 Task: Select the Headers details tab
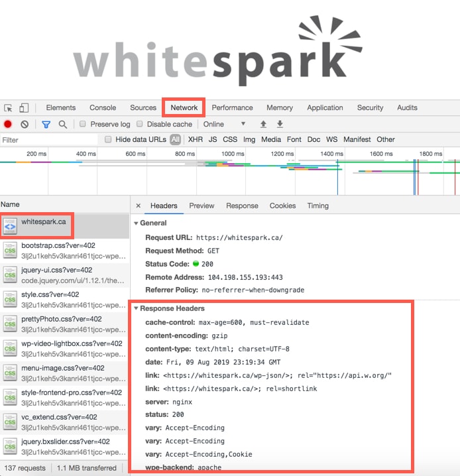164,206
